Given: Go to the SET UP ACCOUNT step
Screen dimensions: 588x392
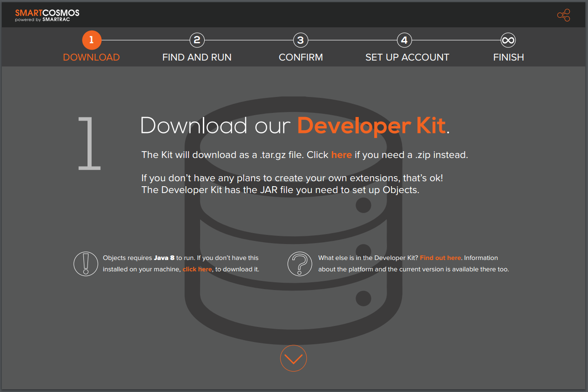Looking at the screenshot, I should point(407,57).
